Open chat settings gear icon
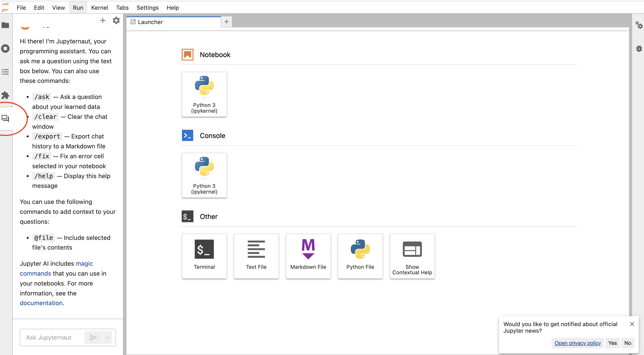The width and height of the screenshot is (644, 355). [x=116, y=21]
